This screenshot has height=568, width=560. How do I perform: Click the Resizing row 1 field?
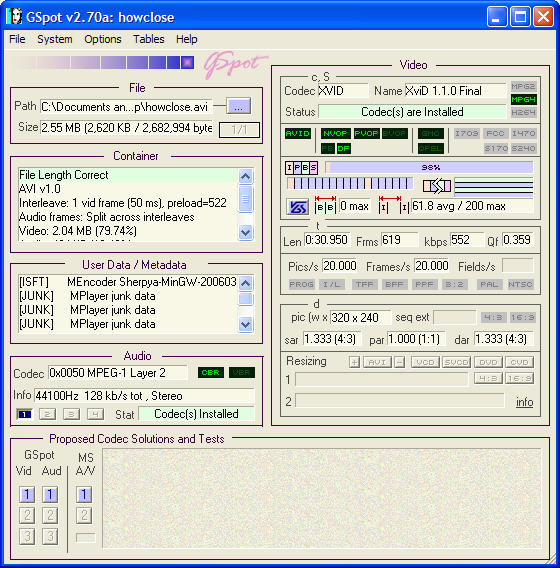click(381, 380)
